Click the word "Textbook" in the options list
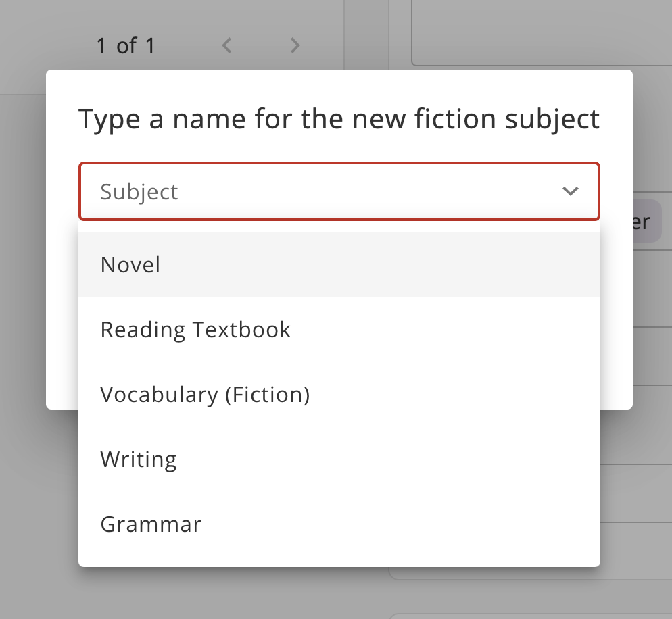The image size is (672, 619). click(x=241, y=330)
